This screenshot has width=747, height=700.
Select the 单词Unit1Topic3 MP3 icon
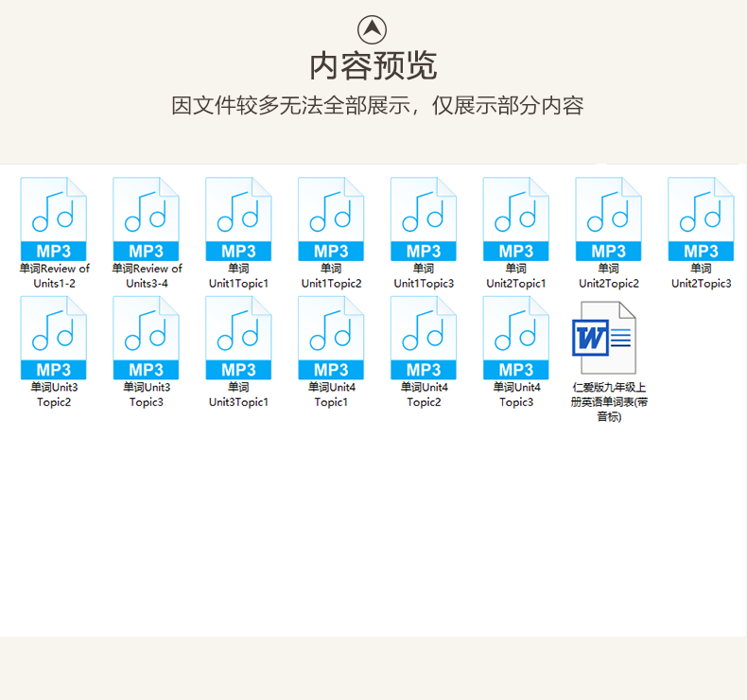[x=423, y=219]
